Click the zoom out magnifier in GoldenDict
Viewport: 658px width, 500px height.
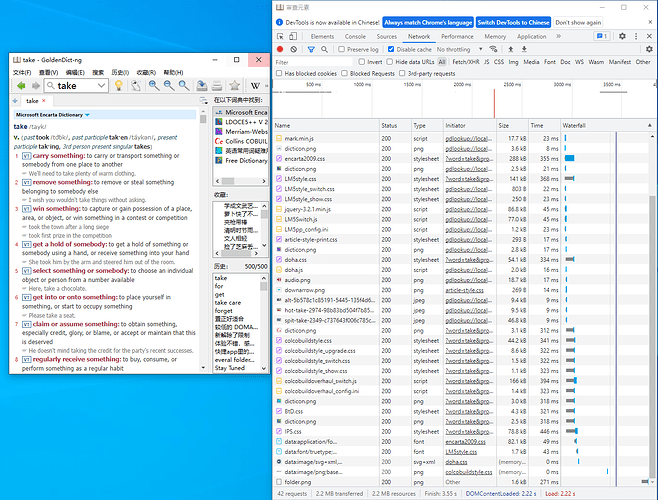click(169, 86)
